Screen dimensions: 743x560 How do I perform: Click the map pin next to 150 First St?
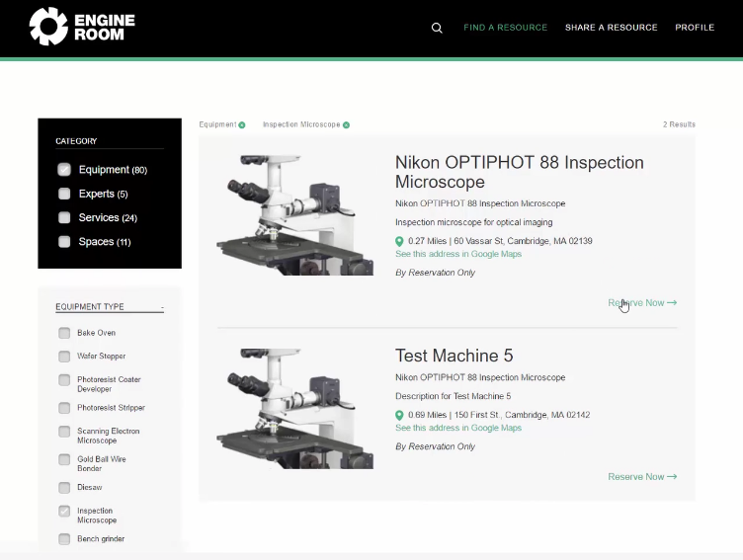pyautogui.click(x=399, y=415)
